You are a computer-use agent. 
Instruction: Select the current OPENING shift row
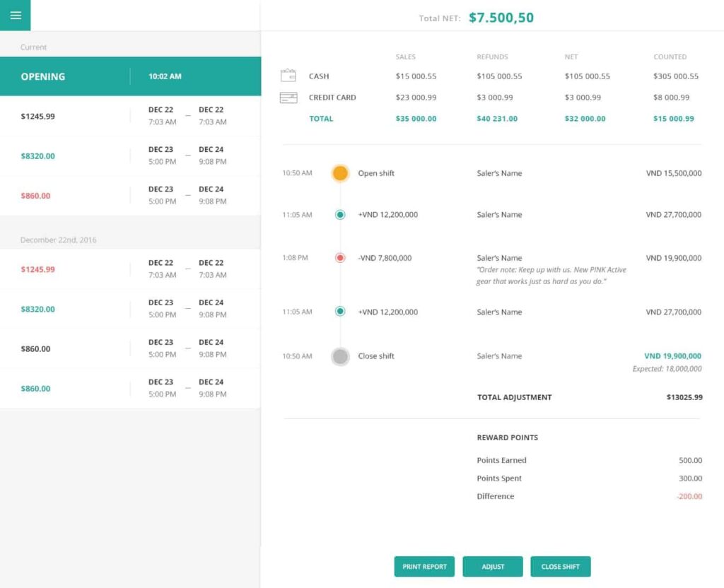click(130, 76)
